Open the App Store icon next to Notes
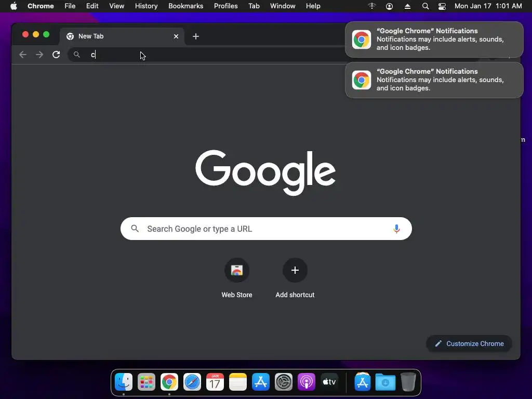 coord(261,382)
